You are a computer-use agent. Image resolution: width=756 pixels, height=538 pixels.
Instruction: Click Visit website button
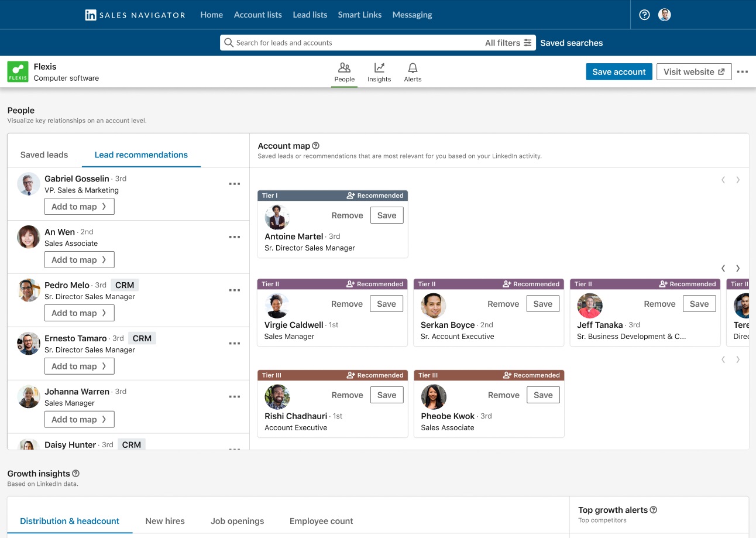694,72
